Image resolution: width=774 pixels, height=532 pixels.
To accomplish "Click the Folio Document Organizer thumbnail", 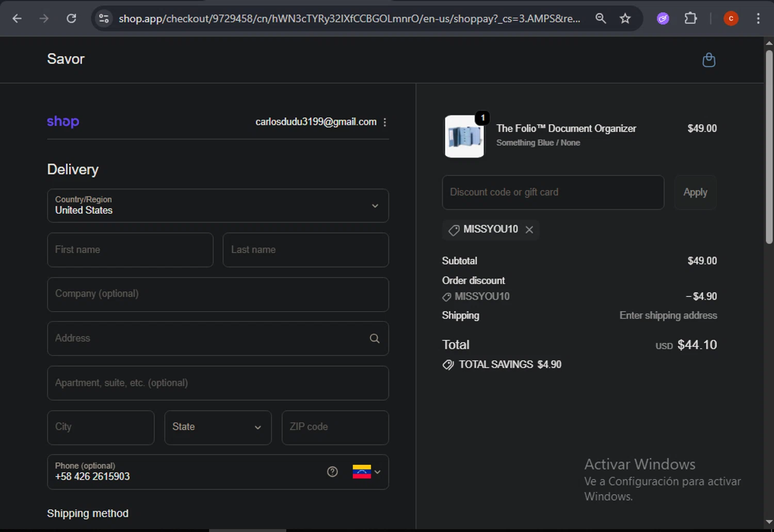I will click(464, 137).
